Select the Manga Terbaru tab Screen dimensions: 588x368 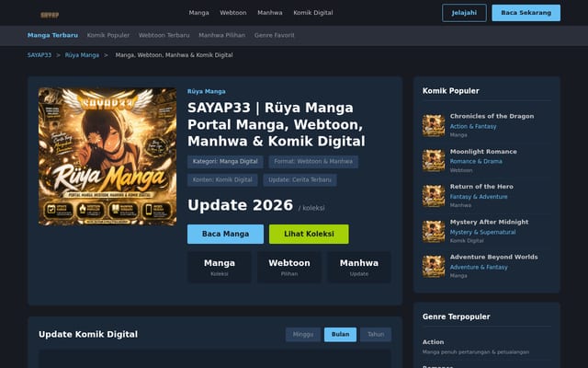pos(53,35)
